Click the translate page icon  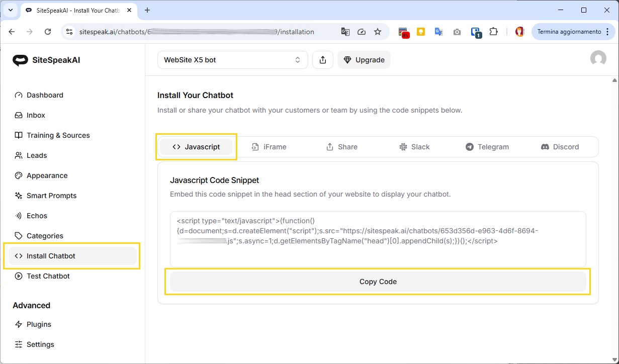[x=345, y=32]
